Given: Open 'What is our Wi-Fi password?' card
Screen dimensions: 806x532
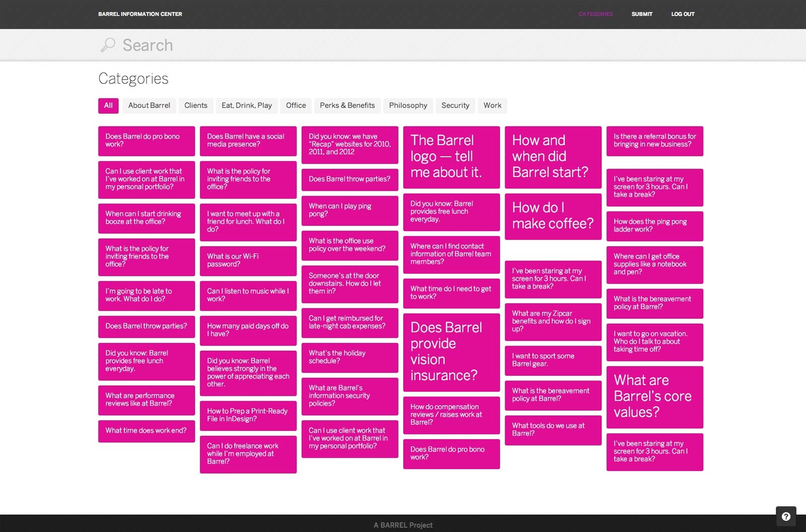Looking at the screenshot, I should [x=248, y=261].
